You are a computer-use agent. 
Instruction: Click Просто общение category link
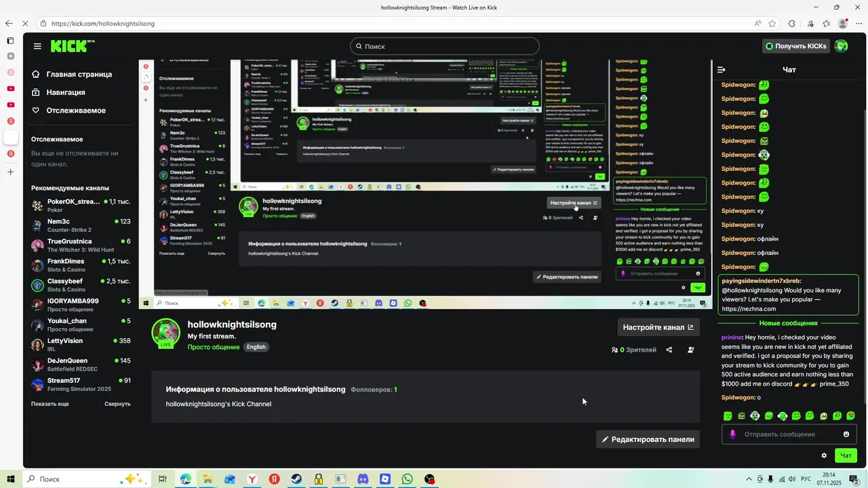[214, 347]
